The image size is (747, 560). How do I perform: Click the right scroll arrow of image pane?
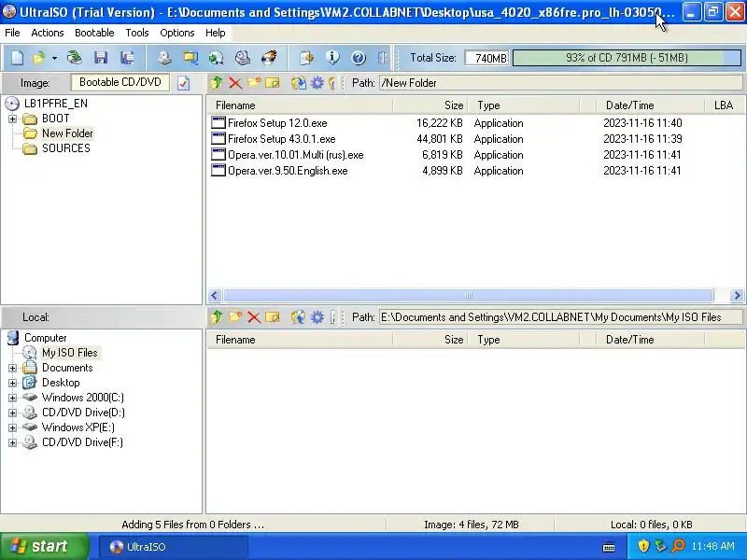[x=737, y=295]
